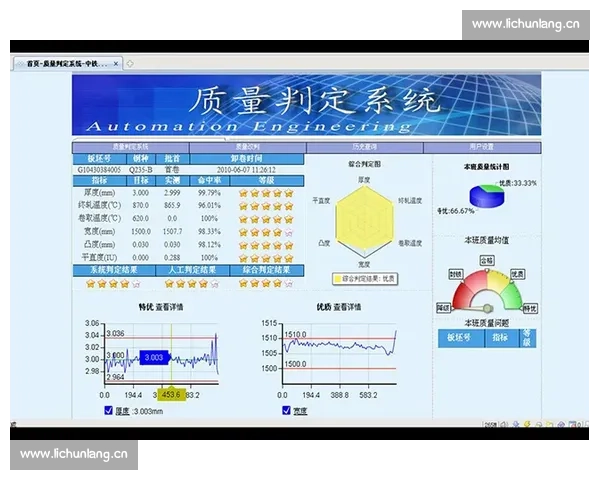Open 特优 查看详情 link above thickness chart
Viewport: 600px width, 480px height.
click(x=161, y=307)
